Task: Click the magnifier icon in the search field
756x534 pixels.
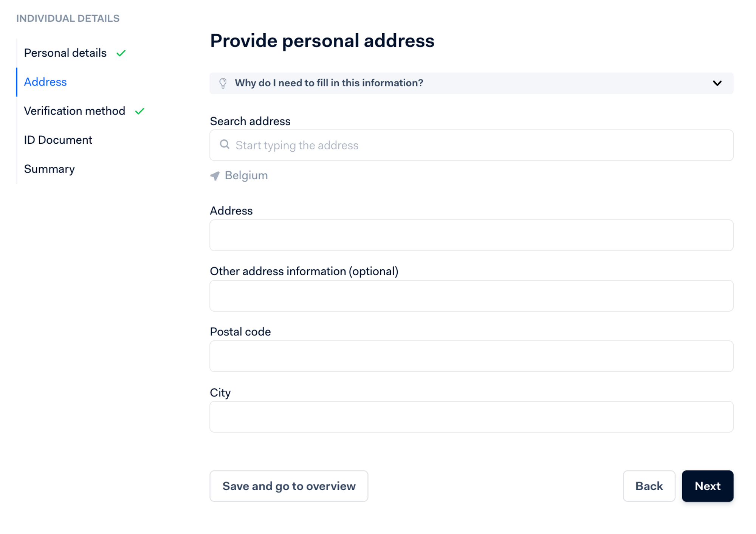Action: 225,144
